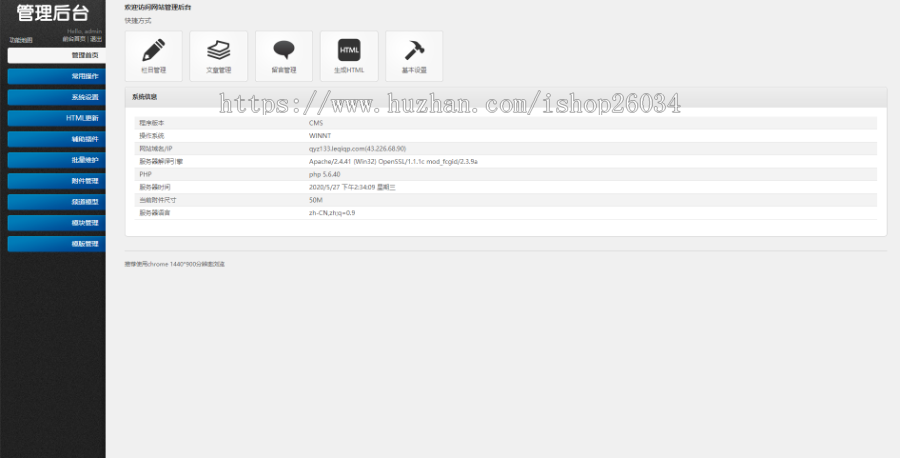Open the 辅助插件 sidebar menu
This screenshot has width=900, height=458.
[x=56, y=139]
